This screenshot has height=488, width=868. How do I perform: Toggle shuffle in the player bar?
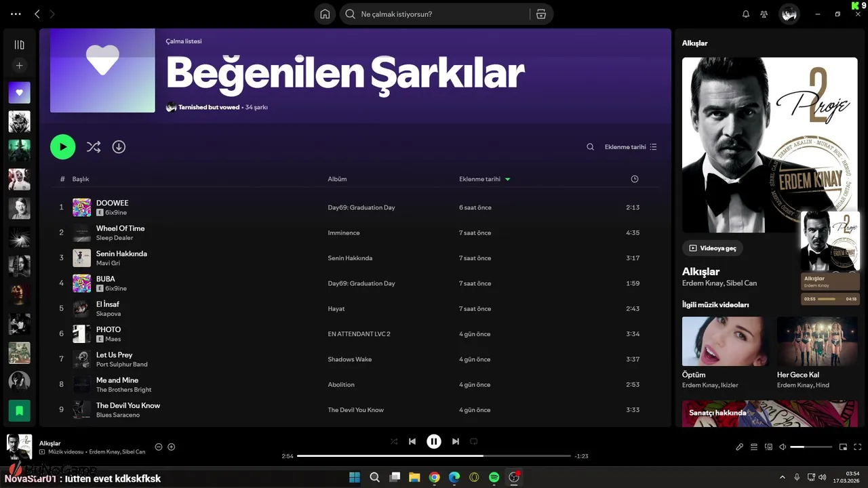pos(394,441)
